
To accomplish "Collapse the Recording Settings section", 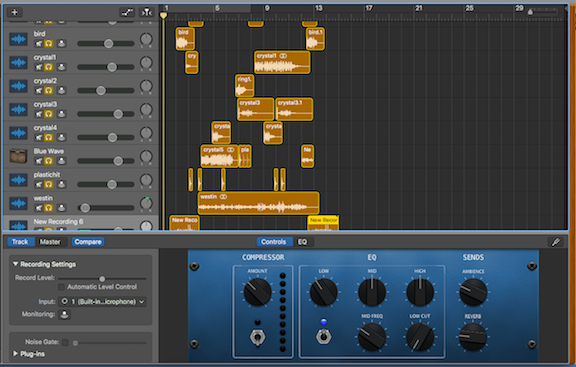I will [15, 264].
